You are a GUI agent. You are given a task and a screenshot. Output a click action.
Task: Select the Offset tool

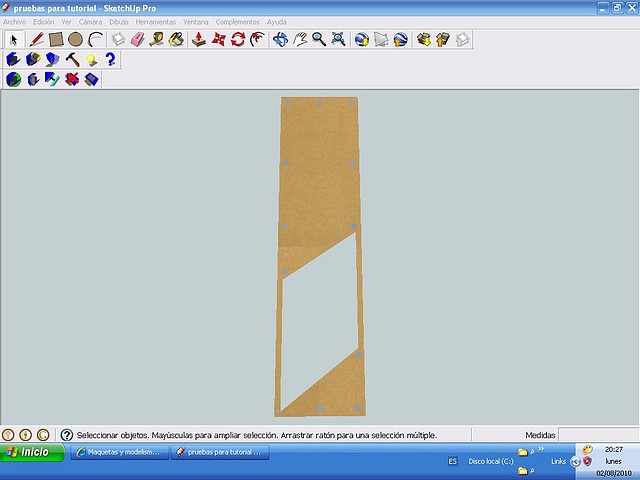pos(258,40)
